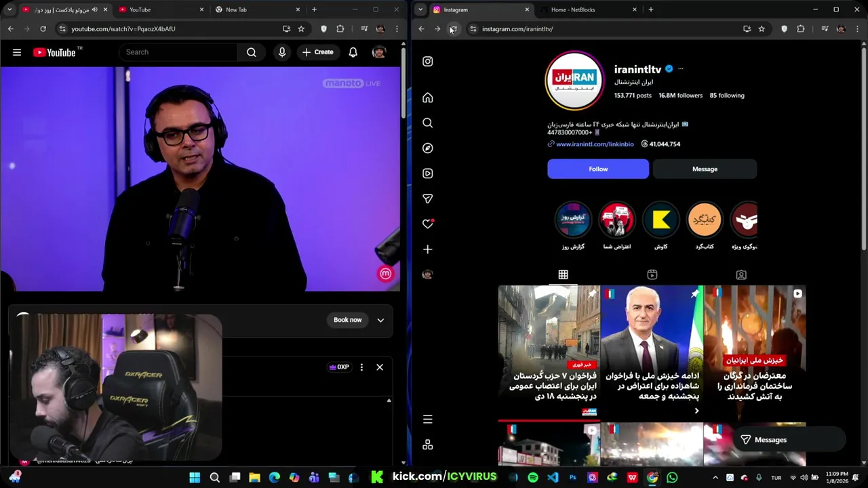Focus the YouTube Search field

click(x=179, y=52)
